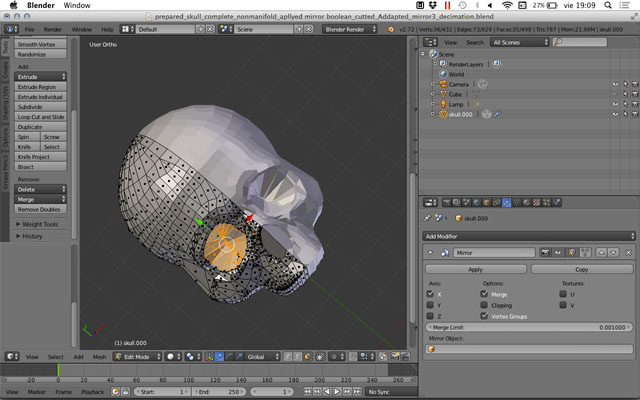Enable Z axis in Mirror modifier
This screenshot has height=400, width=640.
(430, 316)
